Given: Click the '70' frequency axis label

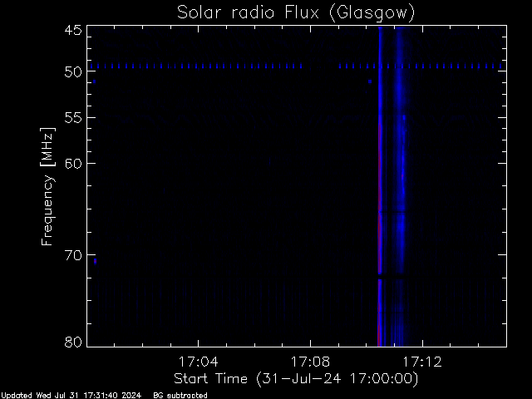Looking at the screenshot, I should click(73, 255).
